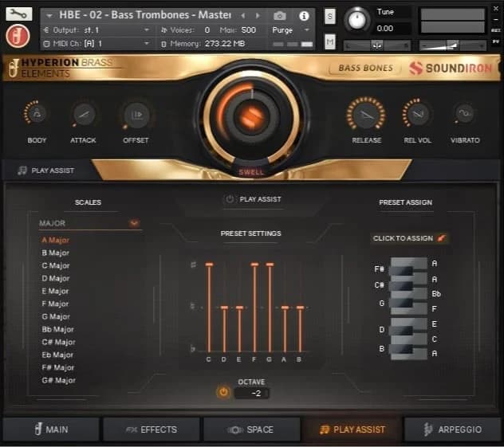Expand the Major scales dropdown
This screenshot has width=504, height=447.
coord(134,223)
